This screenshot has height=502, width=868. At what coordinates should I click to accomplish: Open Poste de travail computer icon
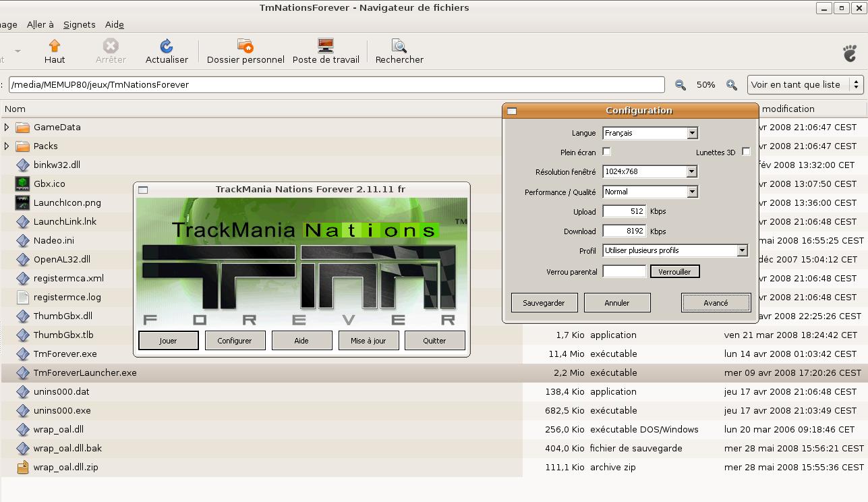[x=326, y=45]
